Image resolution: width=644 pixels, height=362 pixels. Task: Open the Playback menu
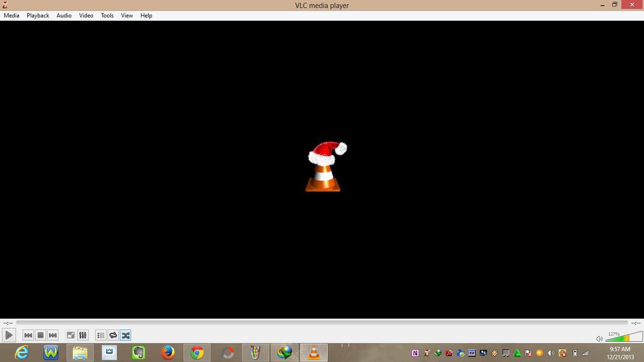coord(38,16)
